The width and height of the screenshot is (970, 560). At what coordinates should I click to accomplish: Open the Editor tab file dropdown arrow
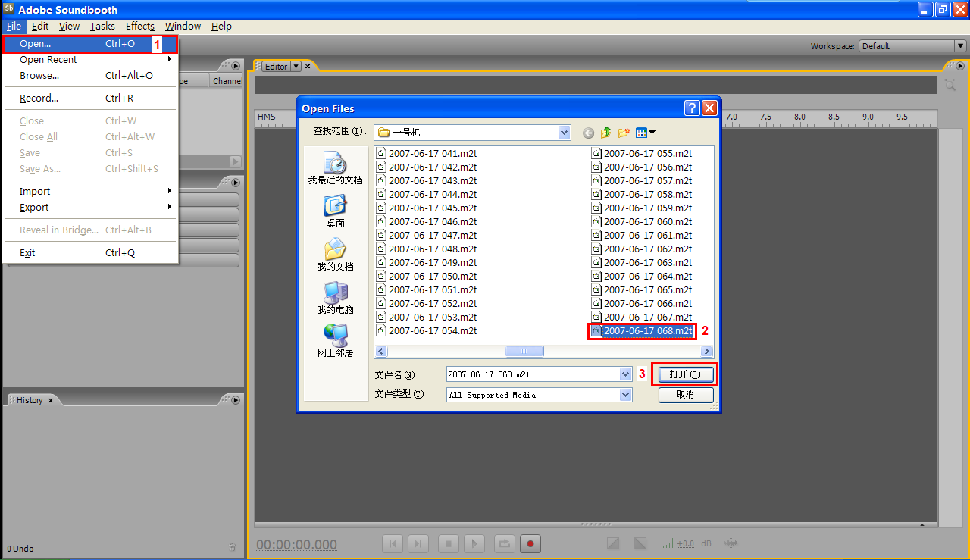coord(296,67)
